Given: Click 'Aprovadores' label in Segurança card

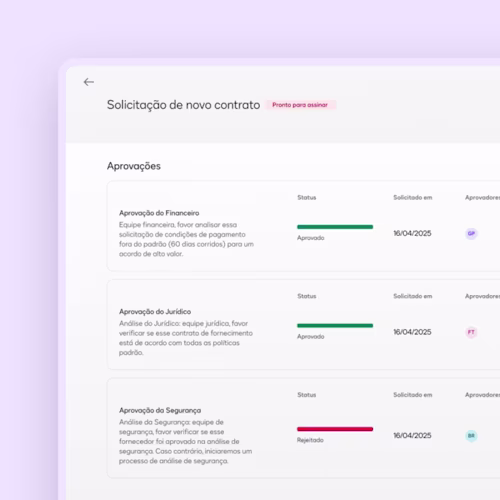Looking at the screenshot, I should (482, 395).
